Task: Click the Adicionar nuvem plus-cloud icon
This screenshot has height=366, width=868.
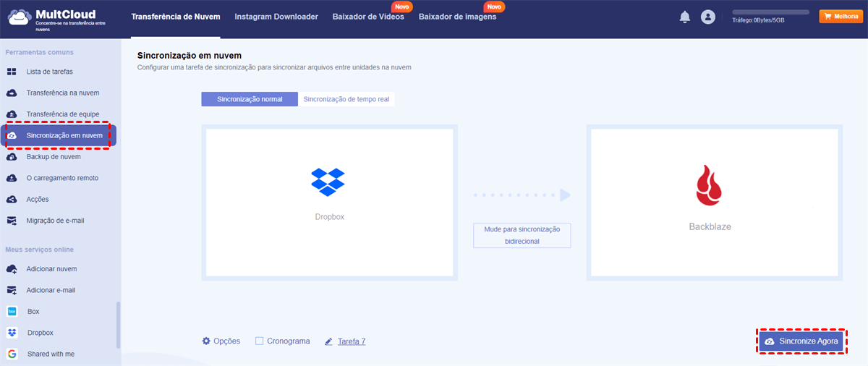Action: pyautogui.click(x=12, y=269)
